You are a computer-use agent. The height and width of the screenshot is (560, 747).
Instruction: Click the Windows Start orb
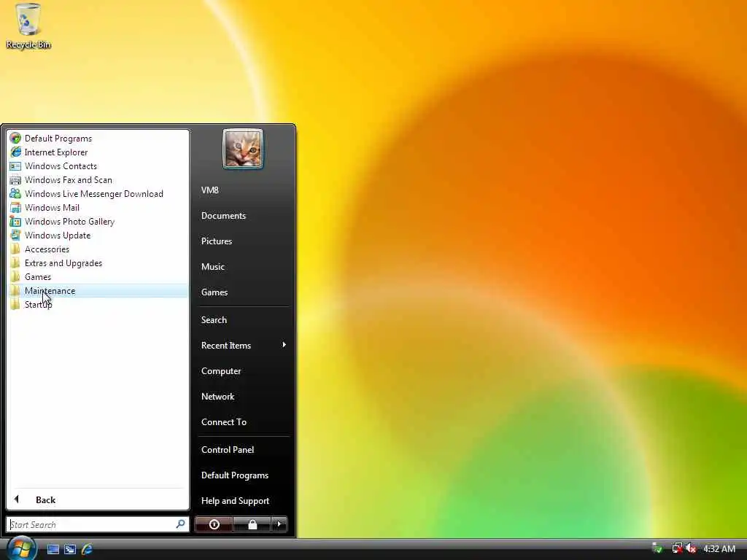point(21,548)
